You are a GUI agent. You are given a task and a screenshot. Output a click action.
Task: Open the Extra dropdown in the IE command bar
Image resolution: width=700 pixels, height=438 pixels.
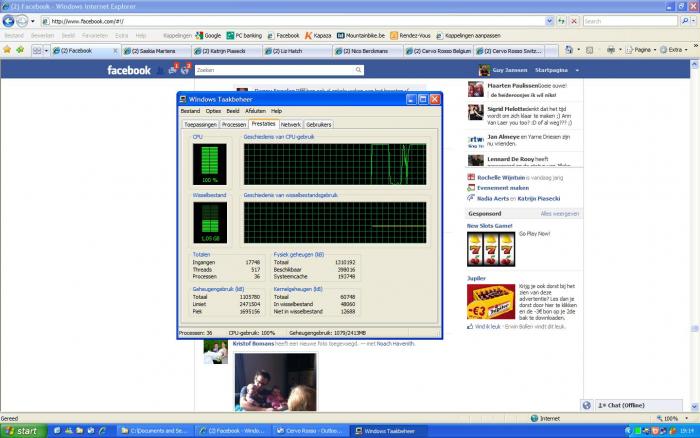coord(674,50)
